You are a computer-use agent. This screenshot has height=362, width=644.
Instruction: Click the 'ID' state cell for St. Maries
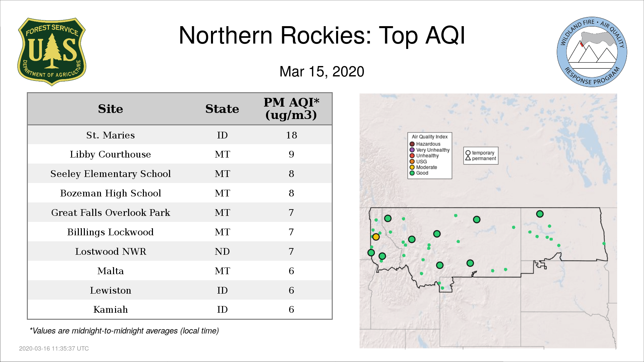pyautogui.click(x=222, y=135)
